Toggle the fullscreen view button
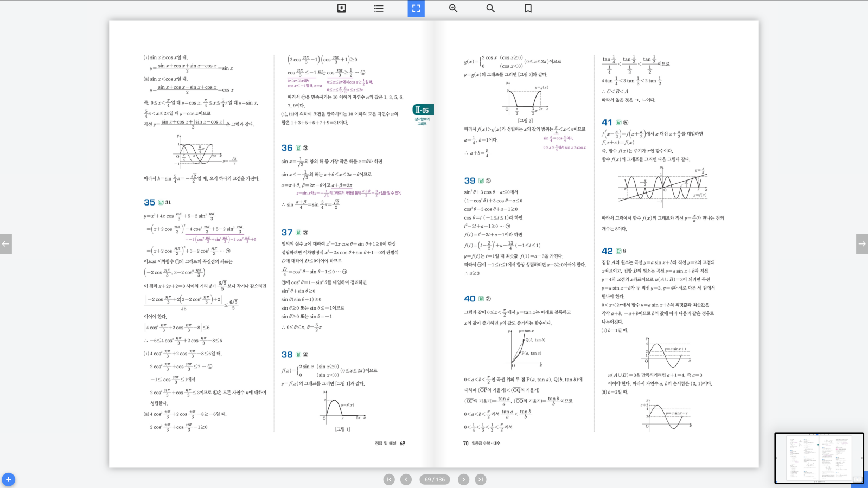 (416, 9)
